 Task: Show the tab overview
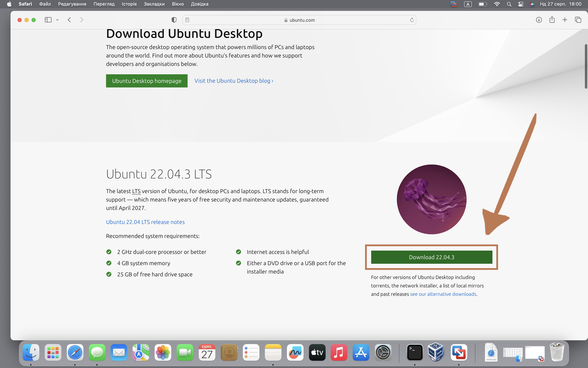click(578, 20)
